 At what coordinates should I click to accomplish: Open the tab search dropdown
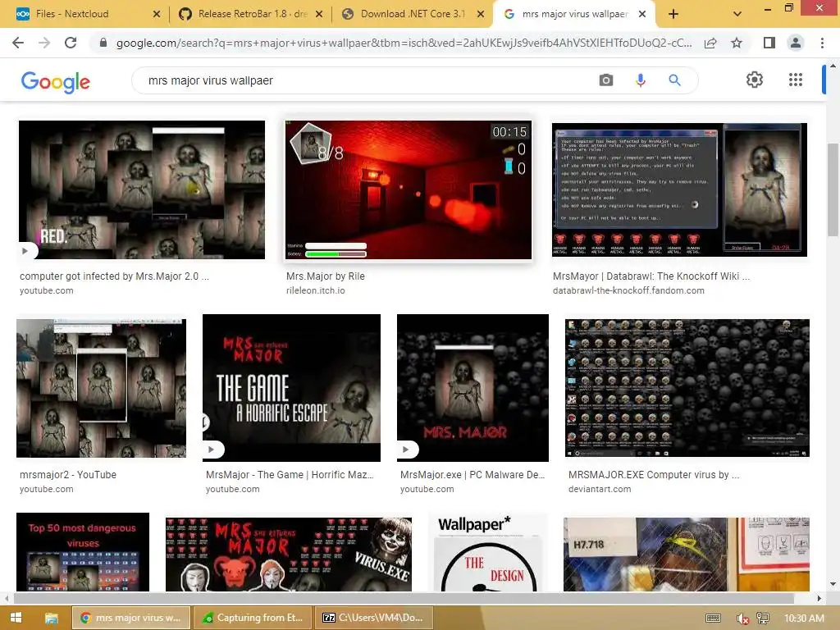click(737, 15)
